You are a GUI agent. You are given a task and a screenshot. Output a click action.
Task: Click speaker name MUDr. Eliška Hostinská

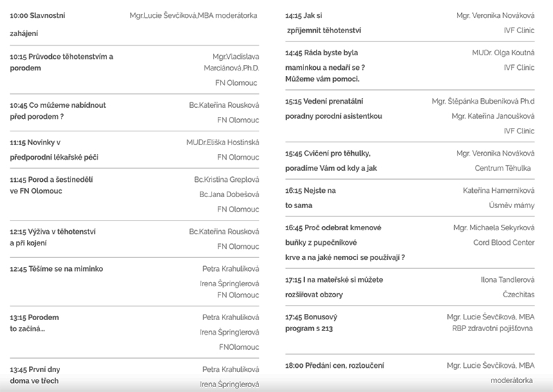point(223,142)
